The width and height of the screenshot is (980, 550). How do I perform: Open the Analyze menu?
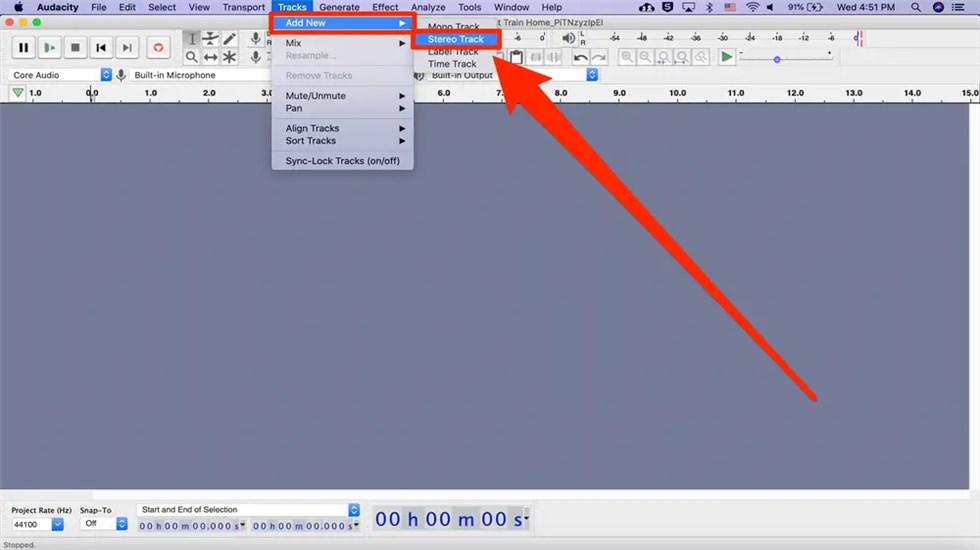point(428,8)
